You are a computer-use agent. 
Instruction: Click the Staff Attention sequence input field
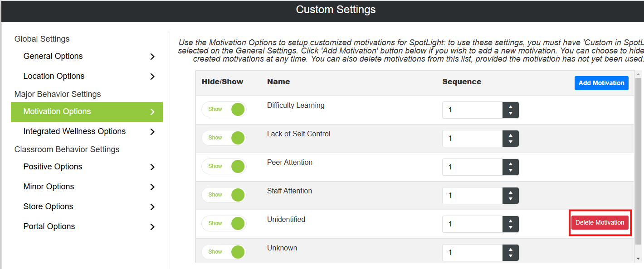473,196
